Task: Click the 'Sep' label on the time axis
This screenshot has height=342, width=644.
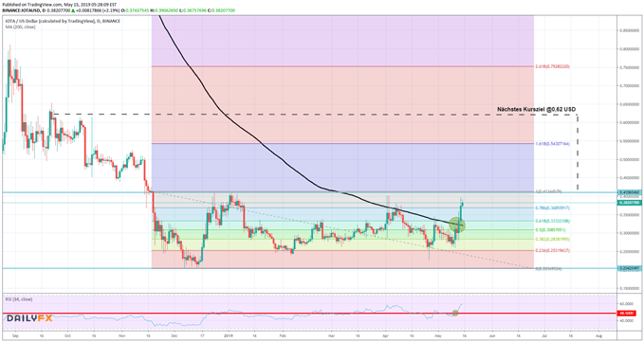Action: click(16, 335)
